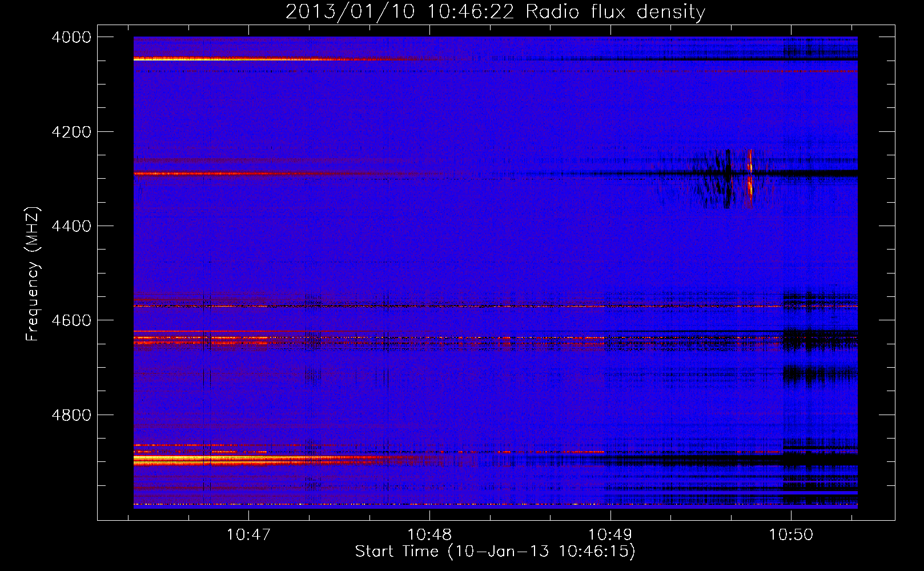Select the 4200 frequency axis label

[71, 132]
